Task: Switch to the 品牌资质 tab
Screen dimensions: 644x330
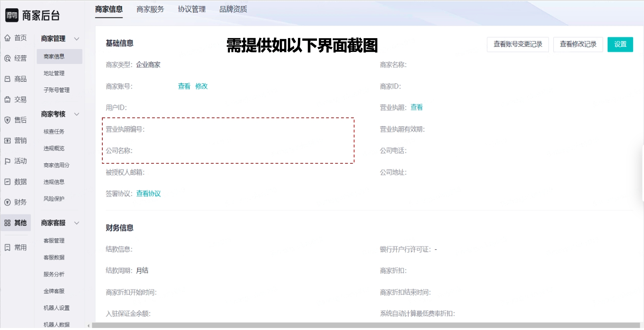Action: [233, 9]
